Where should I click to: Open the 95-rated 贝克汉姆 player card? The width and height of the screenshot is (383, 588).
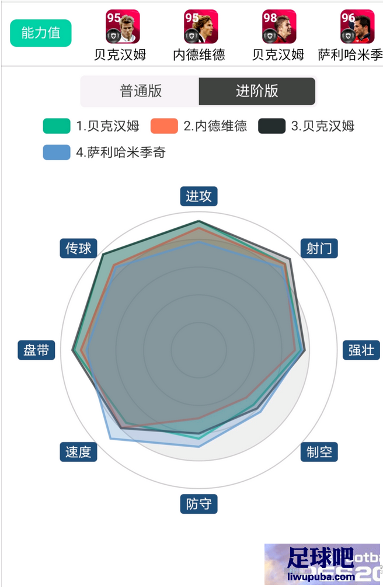[122, 27]
